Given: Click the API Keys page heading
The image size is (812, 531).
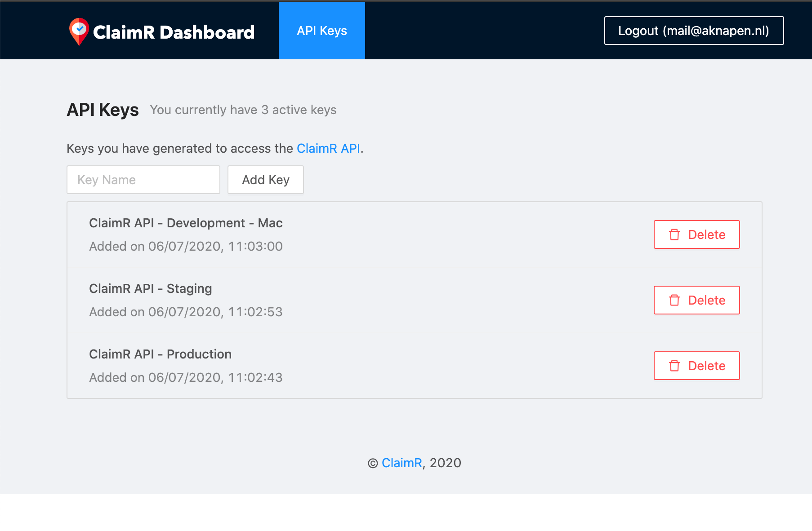Looking at the screenshot, I should click(x=103, y=110).
